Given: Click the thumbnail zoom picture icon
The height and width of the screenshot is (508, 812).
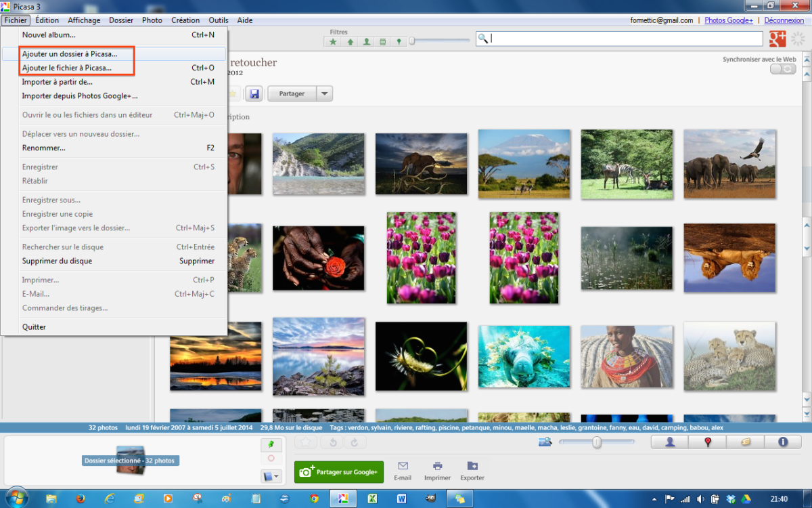Looking at the screenshot, I should 545,442.
